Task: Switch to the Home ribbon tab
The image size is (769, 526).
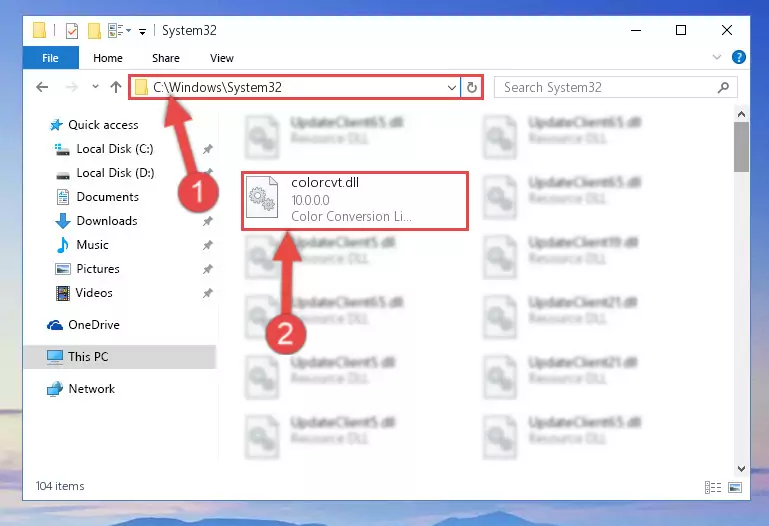Action: click(108, 58)
